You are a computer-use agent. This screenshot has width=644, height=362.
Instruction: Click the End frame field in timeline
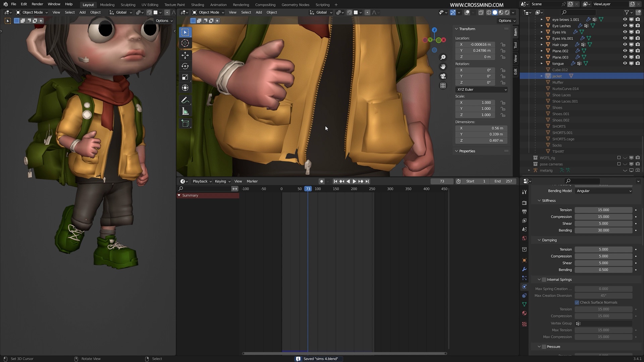click(x=503, y=181)
